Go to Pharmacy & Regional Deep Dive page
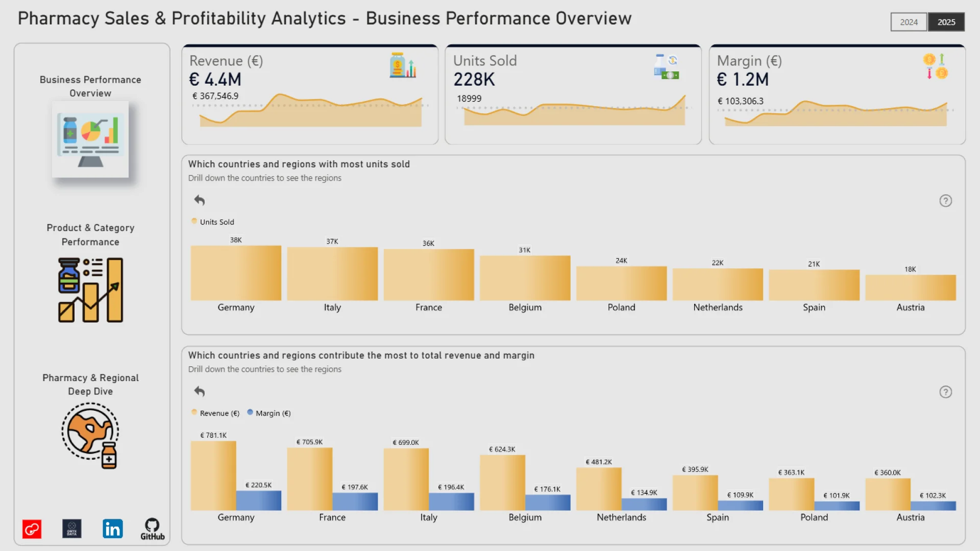Viewport: 980px width, 551px height. click(90, 385)
